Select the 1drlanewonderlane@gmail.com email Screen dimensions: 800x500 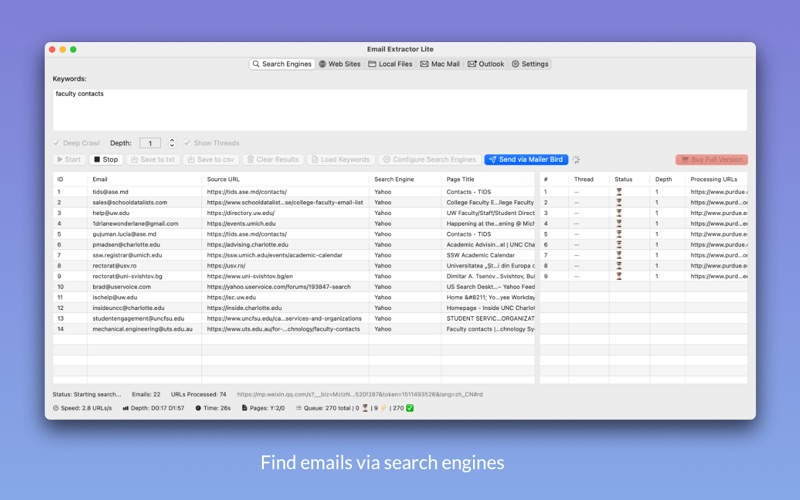pyautogui.click(x=135, y=223)
